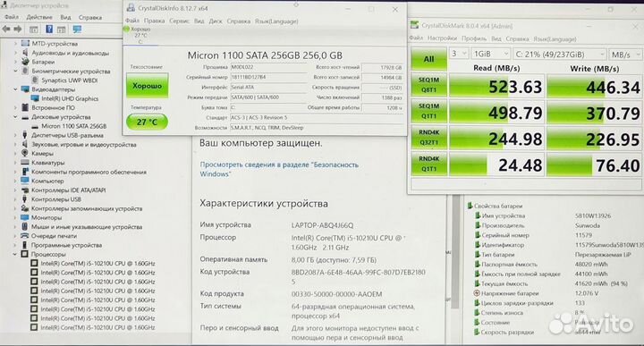Image resolution: width=644 pixels, height=346 pixels.
Task: Collapse the Видеоадаптеры tree node
Action: [15, 89]
